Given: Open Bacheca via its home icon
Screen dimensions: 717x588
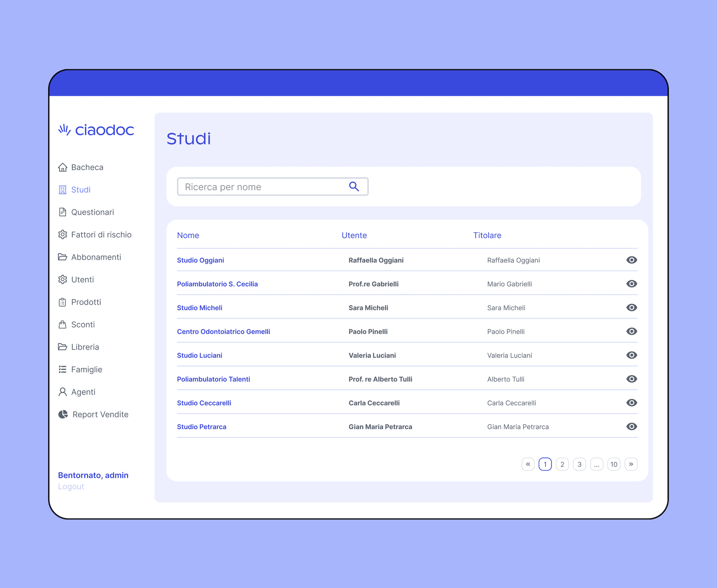Looking at the screenshot, I should tap(63, 167).
